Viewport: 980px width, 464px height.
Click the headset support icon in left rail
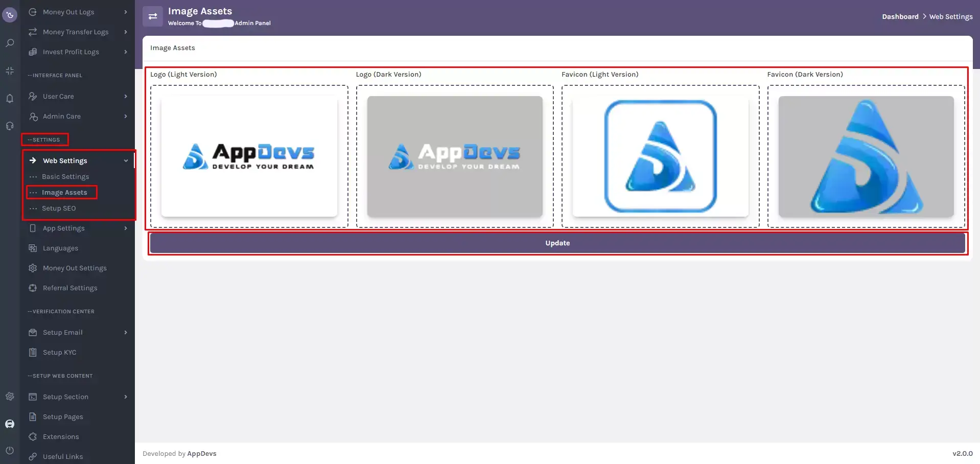[10, 126]
